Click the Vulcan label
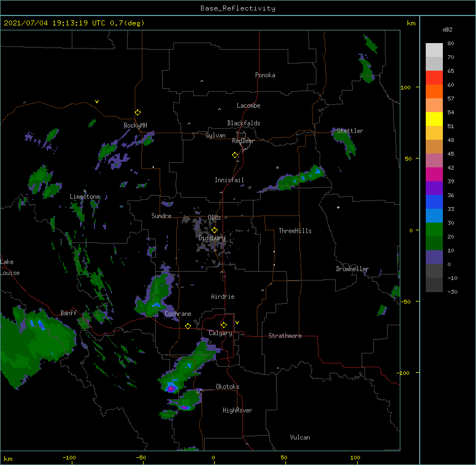The image size is (476, 465). 300,437
